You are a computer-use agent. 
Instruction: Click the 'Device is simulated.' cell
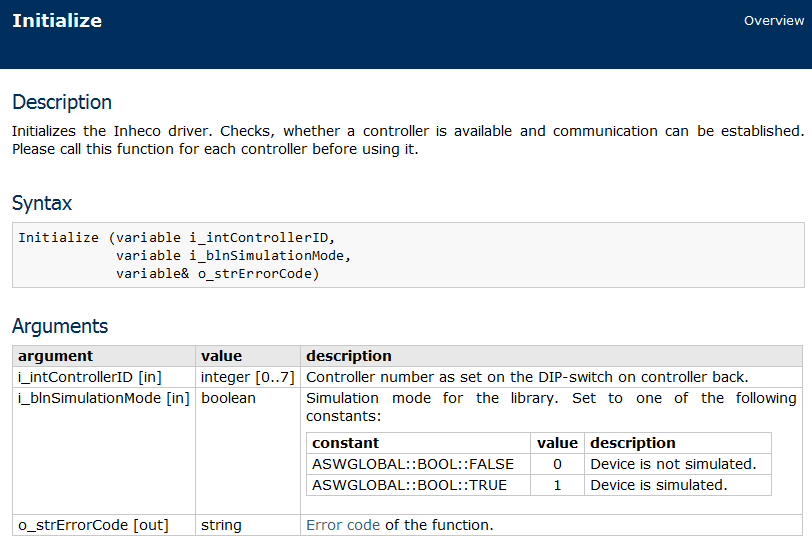tap(678, 485)
